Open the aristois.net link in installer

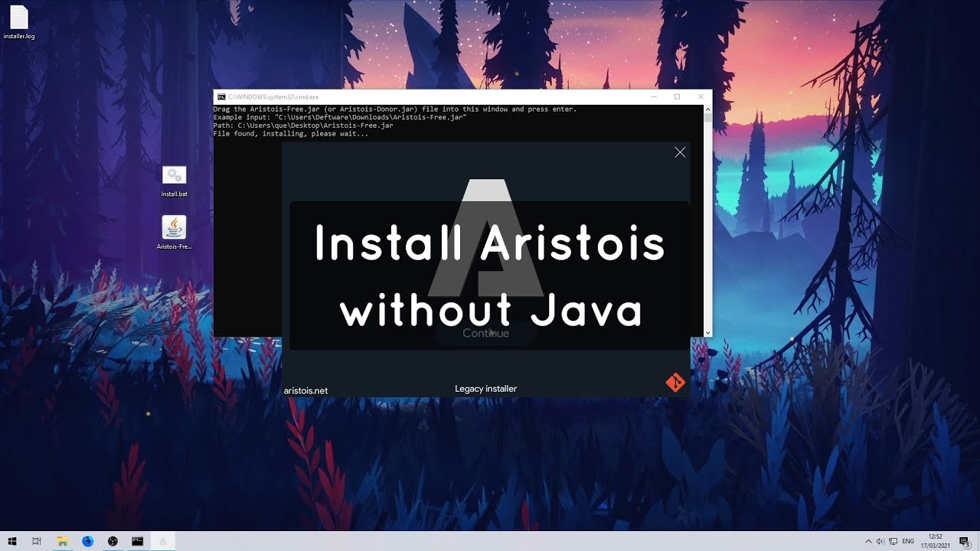point(305,390)
